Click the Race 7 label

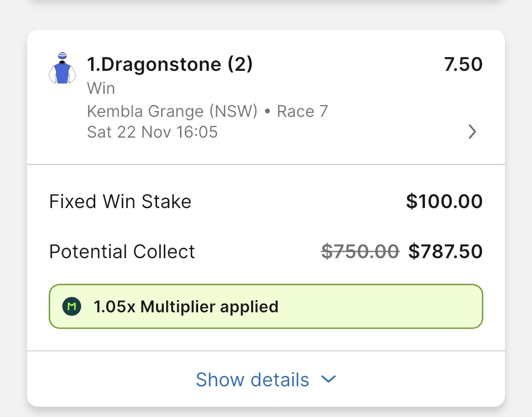(x=302, y=111)
